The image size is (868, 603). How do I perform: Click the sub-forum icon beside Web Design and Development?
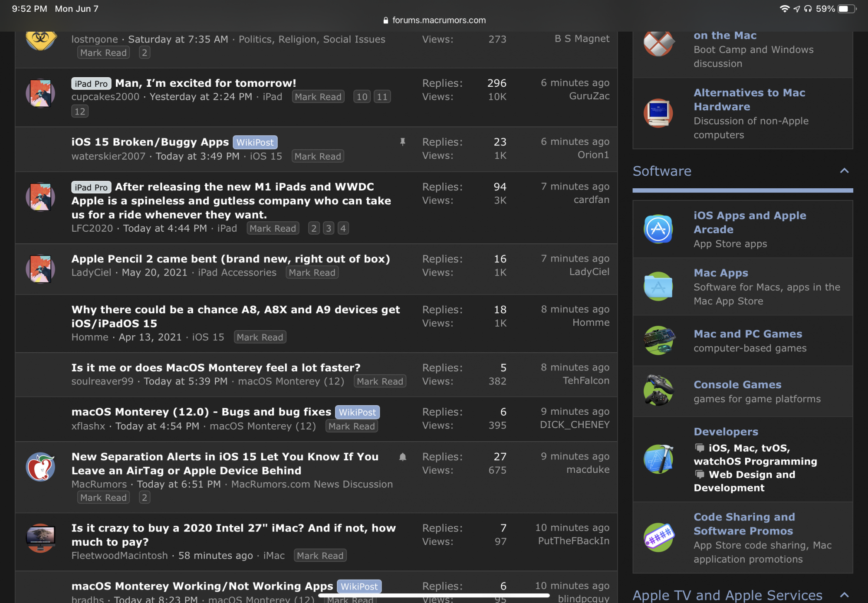pyautogui.click(x=700, y=474)
